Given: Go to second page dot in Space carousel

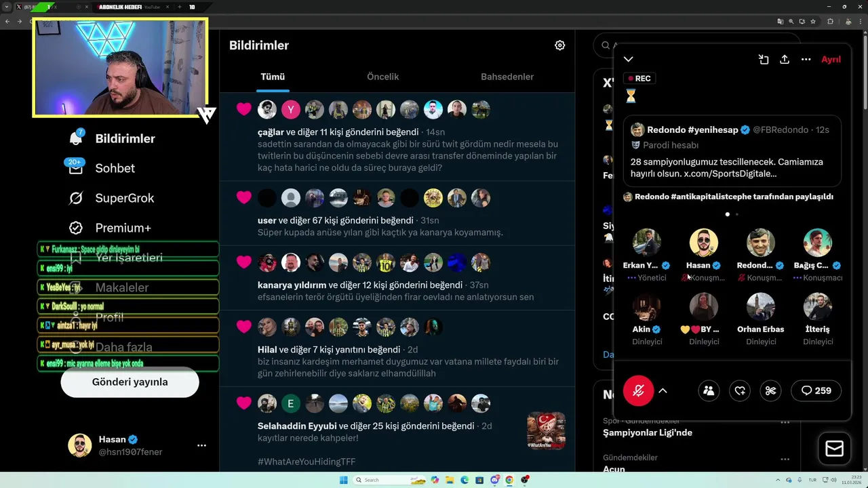Looking at the screenshot, I should pos(737,214).
